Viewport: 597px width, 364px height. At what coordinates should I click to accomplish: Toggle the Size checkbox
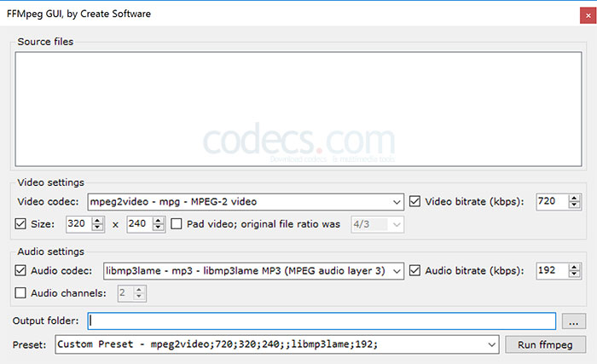point(20,224)
